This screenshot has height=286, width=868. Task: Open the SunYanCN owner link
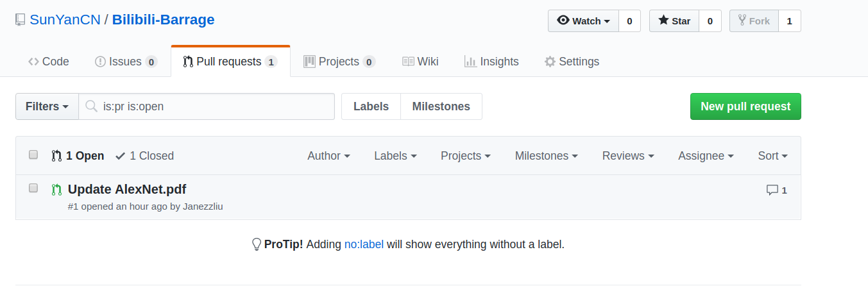tap(65, 20)
